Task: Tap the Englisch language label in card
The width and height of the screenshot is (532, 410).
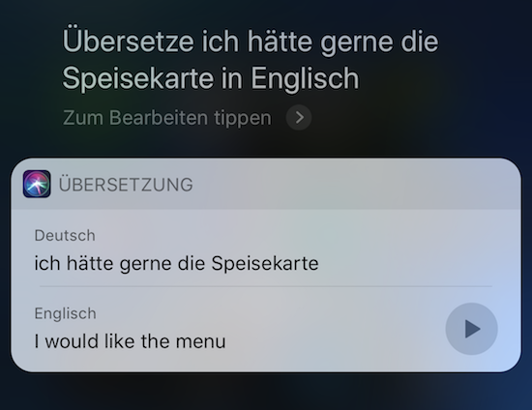Action: click(65, 313)
